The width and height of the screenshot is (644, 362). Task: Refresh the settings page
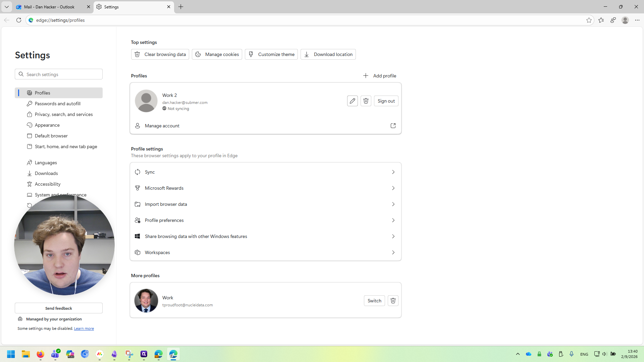coord(19,20)
